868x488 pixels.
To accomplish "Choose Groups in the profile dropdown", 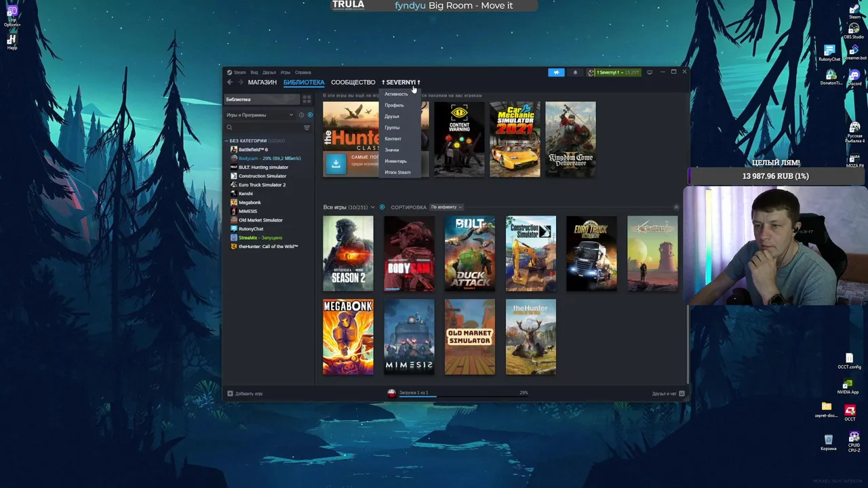I will [x=392, y=127].
